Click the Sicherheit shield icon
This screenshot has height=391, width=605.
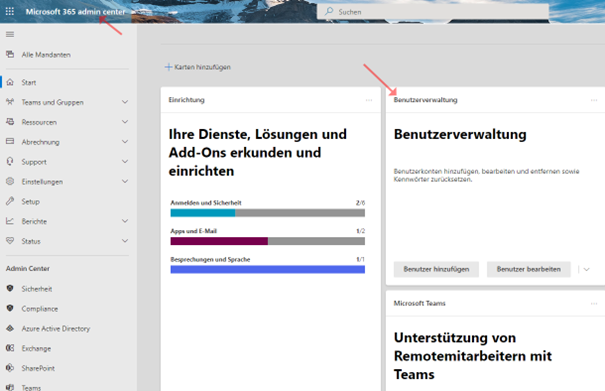click(x=10, y=288)
